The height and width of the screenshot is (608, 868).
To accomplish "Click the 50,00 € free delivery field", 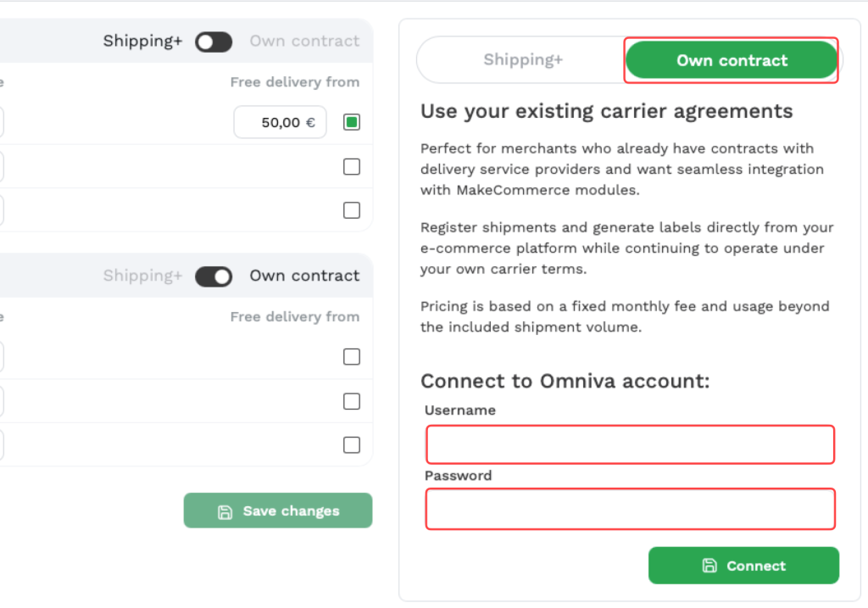I will (x=280, y=122).
